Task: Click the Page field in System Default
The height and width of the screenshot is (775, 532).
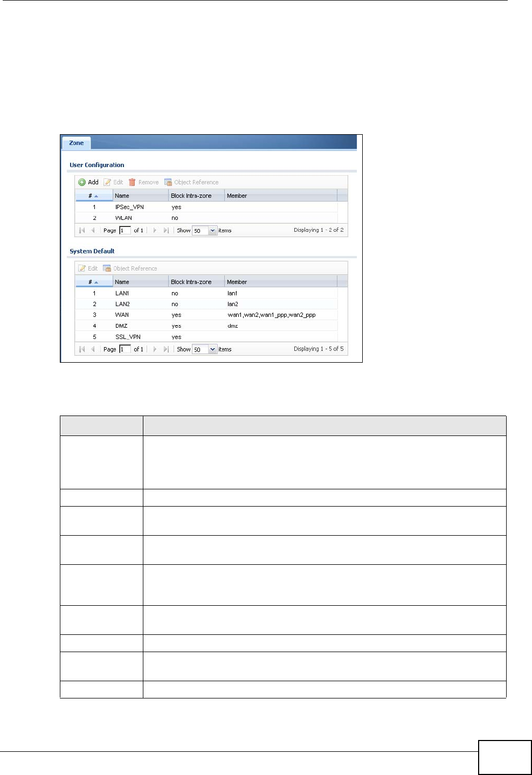Action: (x=125, y=349)
